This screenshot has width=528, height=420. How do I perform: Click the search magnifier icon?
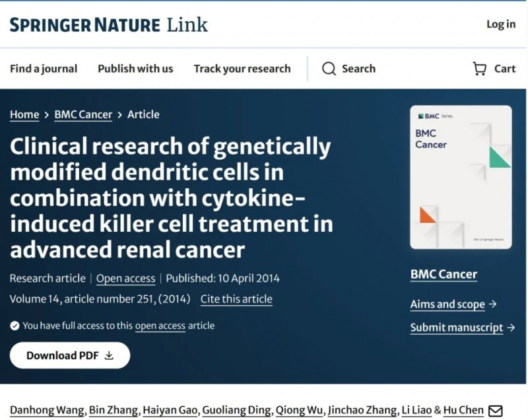(329, 69)
